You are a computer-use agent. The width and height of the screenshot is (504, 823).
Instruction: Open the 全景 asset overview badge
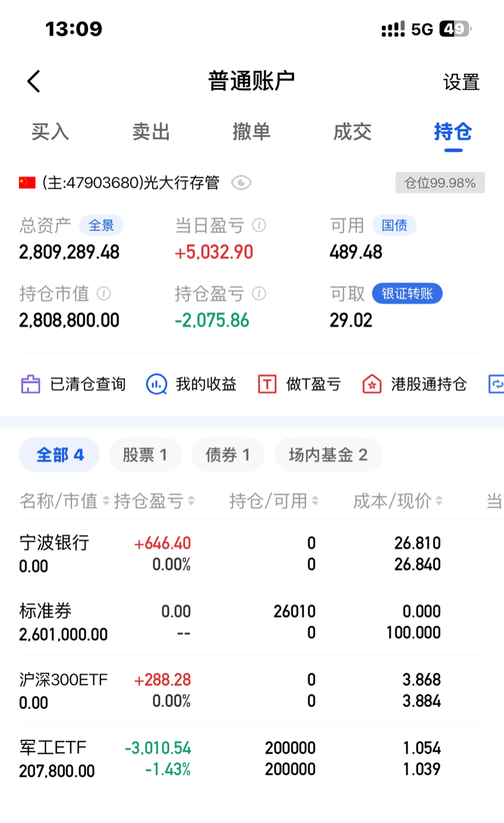(101, 226)
